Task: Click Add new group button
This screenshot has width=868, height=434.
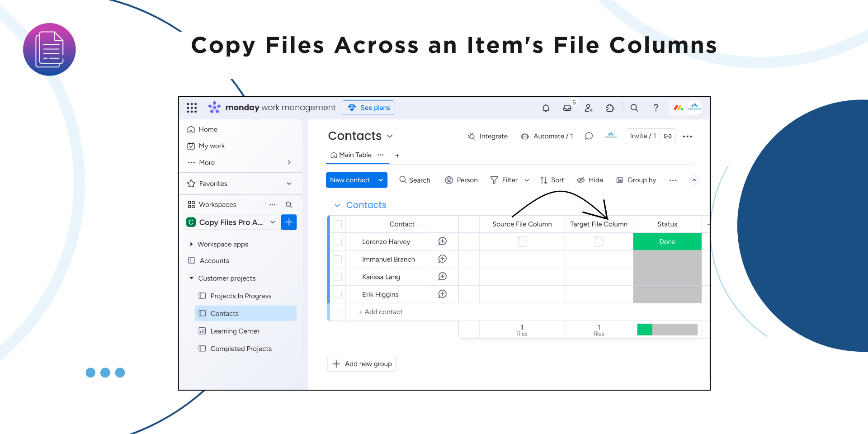Action: [x=362, y=364]
